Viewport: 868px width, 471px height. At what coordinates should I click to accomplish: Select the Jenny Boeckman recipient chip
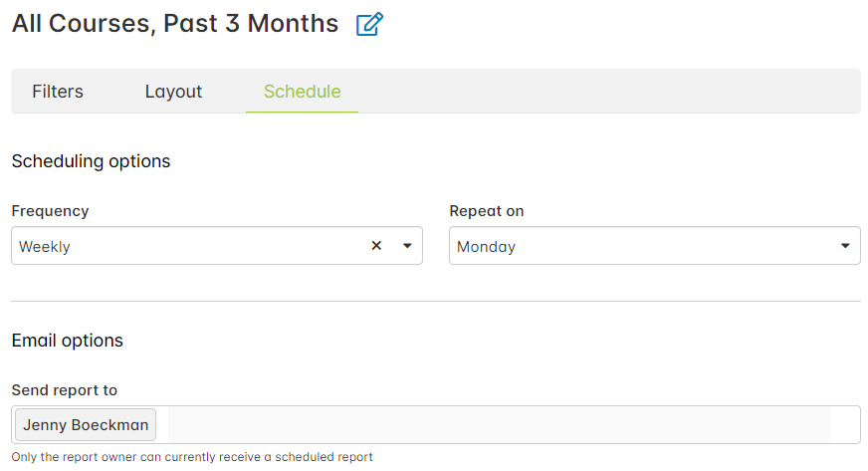point(86,425)
